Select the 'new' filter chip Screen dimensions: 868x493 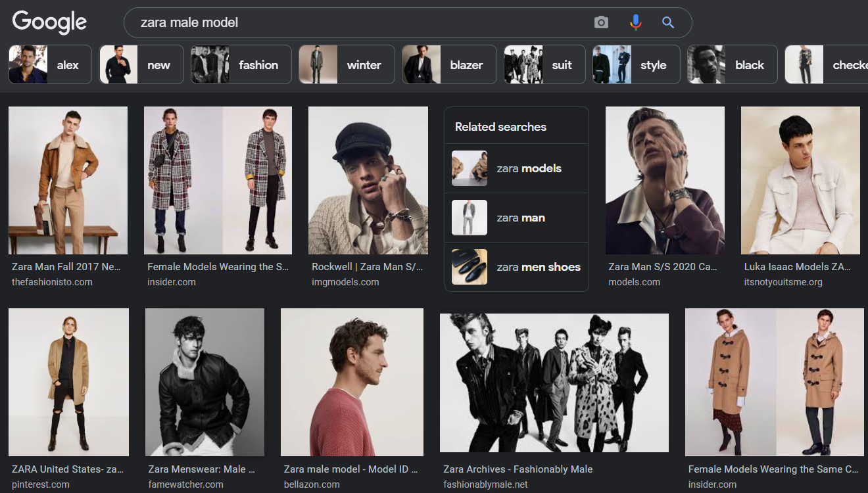click(141, 64)
